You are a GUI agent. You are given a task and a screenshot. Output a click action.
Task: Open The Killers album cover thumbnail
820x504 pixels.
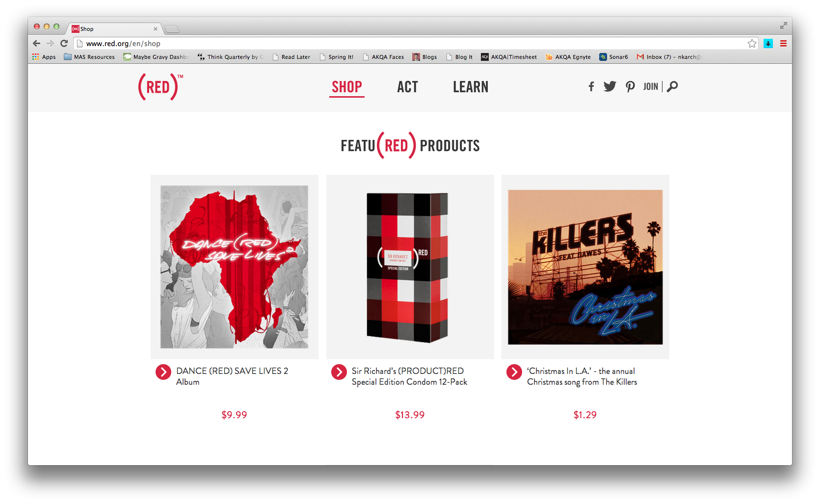[585, 267]
